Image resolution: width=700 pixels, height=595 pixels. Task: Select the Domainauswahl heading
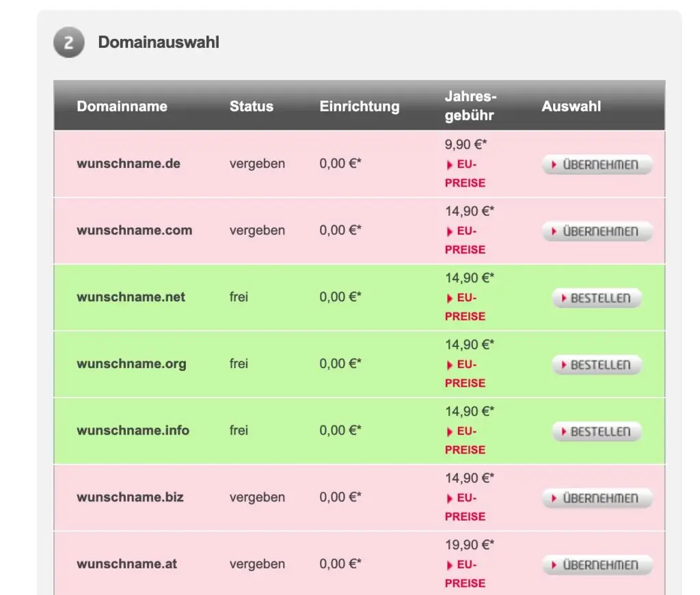coord(159,42)
